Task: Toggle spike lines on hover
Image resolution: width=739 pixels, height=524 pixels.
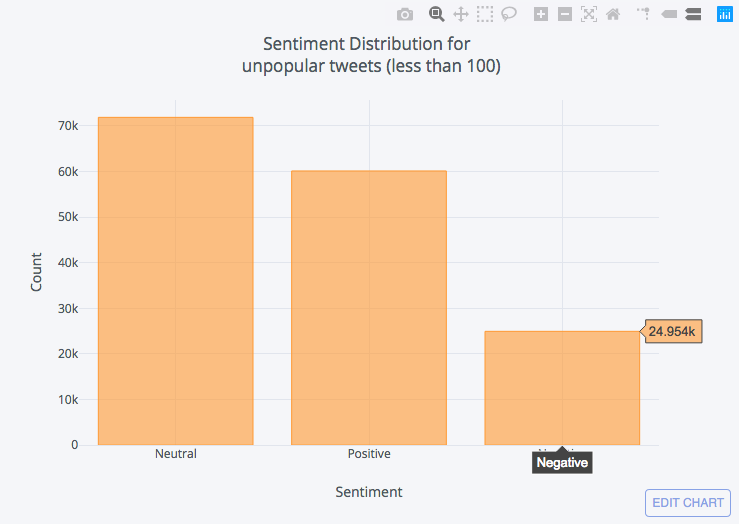Action: coord(644,14)
